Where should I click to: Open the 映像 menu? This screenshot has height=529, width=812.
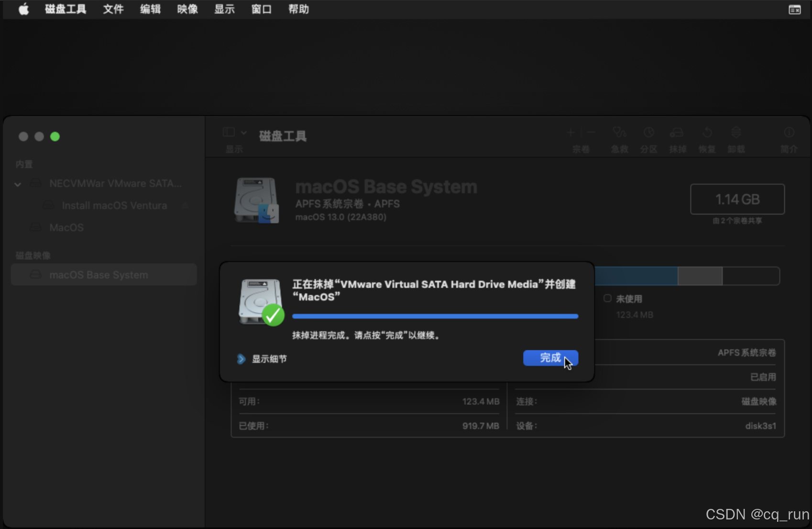pyautogui.click(x=187, y=9)
